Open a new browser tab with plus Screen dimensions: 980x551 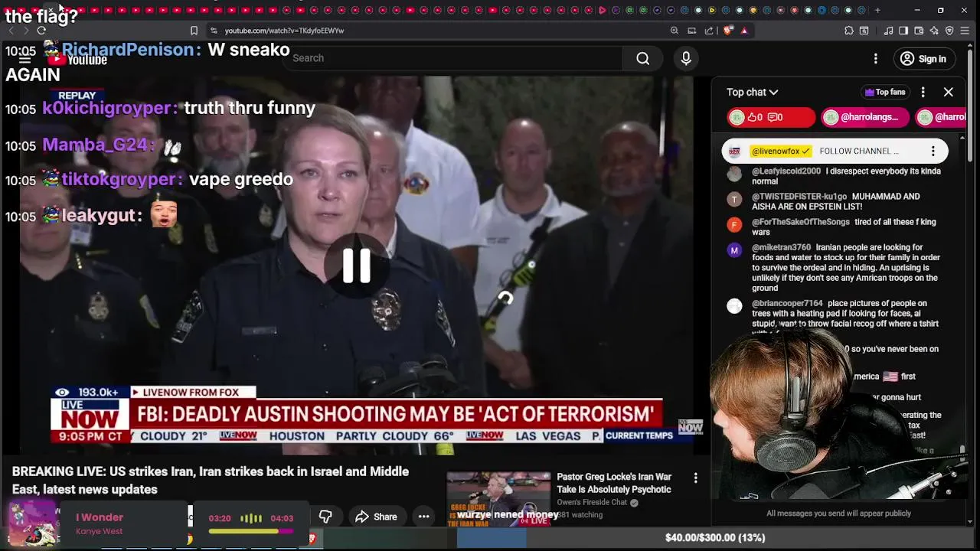pos(877,10)
